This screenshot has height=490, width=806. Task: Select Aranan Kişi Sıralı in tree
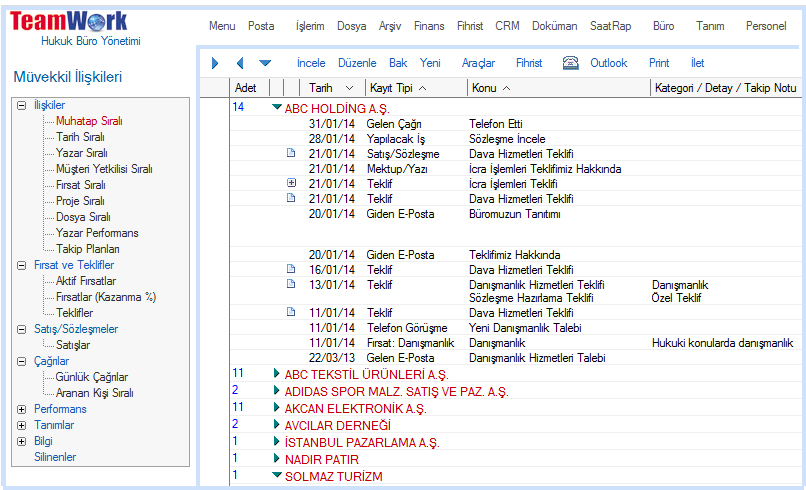point(95,393)
